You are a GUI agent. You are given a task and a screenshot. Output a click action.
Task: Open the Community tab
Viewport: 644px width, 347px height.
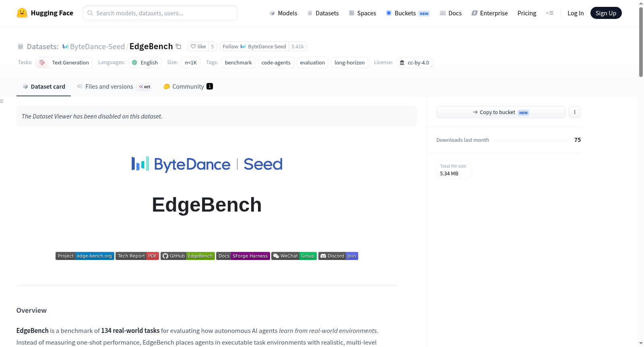[x=188, y=86]
